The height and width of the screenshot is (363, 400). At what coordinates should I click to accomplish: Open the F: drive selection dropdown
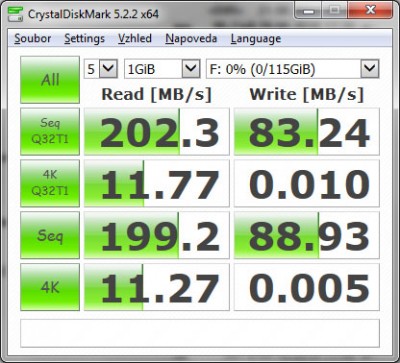tap(293, 69)
